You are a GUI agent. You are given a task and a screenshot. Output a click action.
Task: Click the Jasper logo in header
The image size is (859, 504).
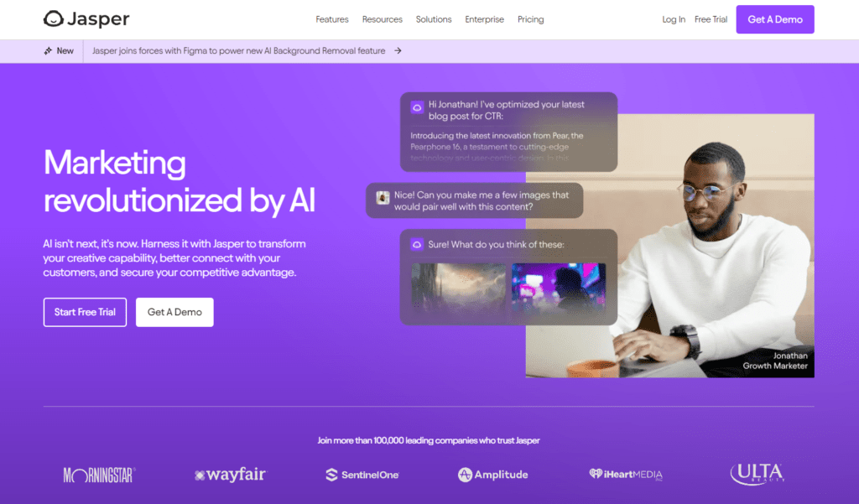point(86,19)
